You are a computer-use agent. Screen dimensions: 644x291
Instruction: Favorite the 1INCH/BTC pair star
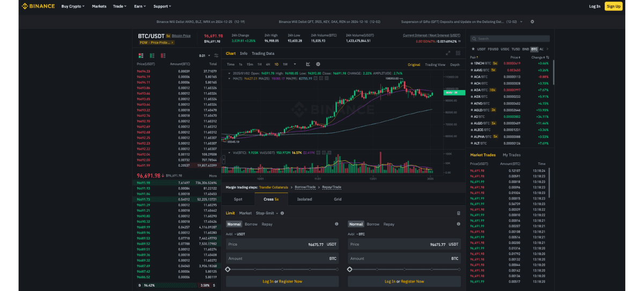click(x=472, y=63)
